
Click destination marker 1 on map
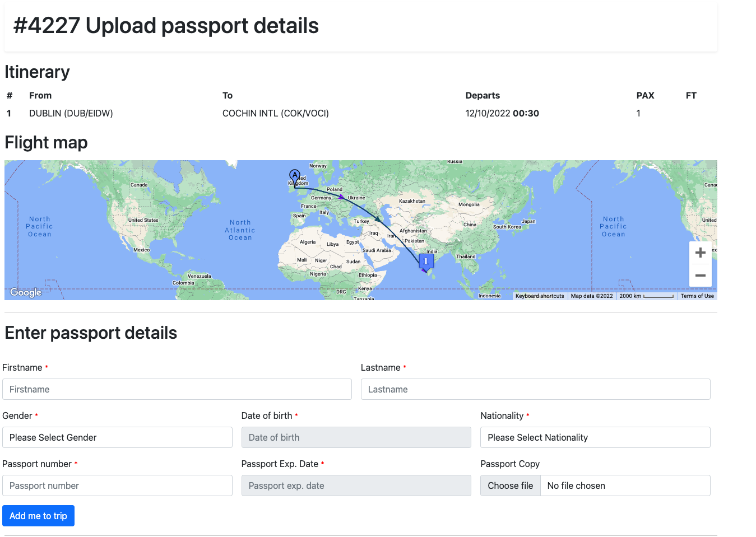pyautogui.click(x=426, y=262)
